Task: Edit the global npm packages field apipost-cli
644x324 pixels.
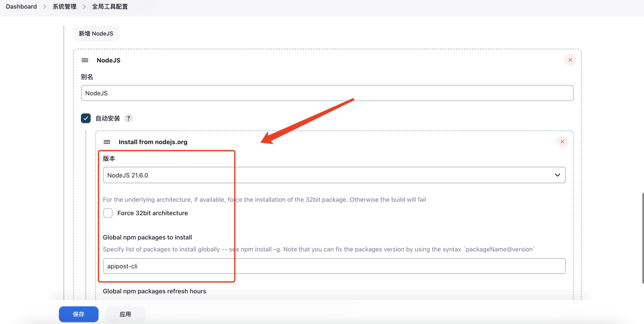Action: point(334,266)
